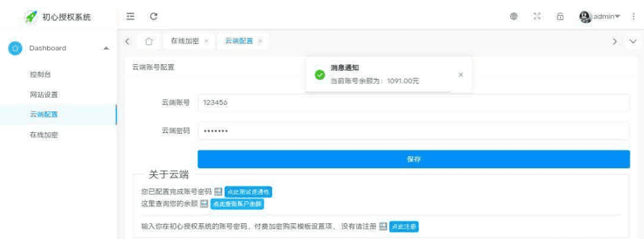Focus the 云端密码 input field
The height and width of the screenshot is (239, 644).
pos(413,131)
